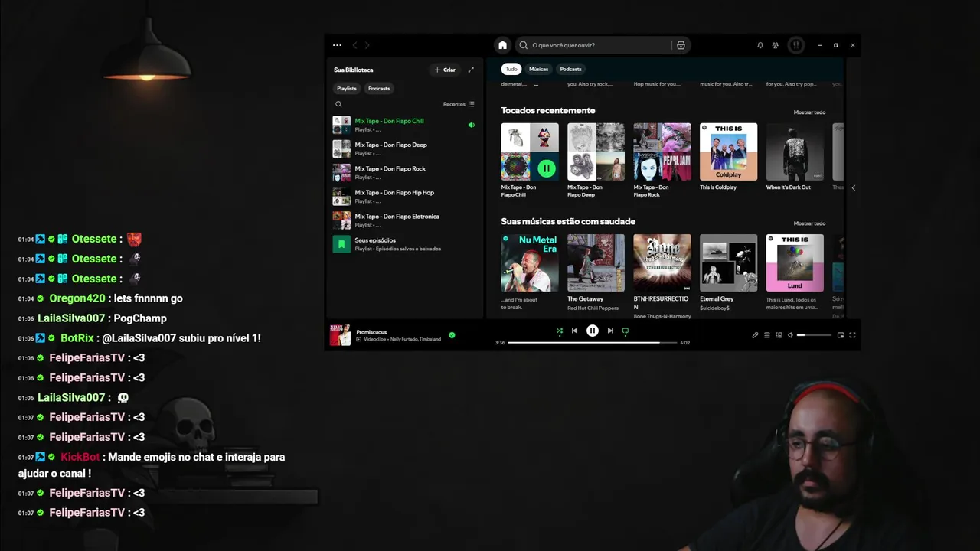Click the now playing Promiscuous cover art
This screenshot has height=551, width=980.
point(340,335)
